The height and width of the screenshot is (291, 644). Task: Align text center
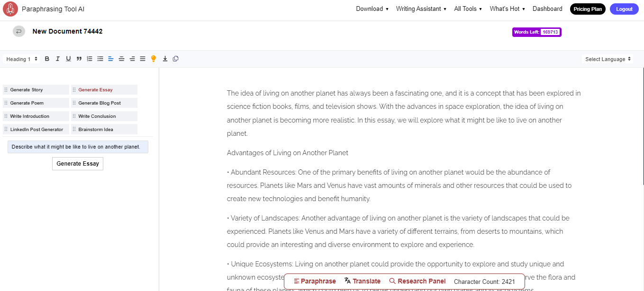click(121, 59)
